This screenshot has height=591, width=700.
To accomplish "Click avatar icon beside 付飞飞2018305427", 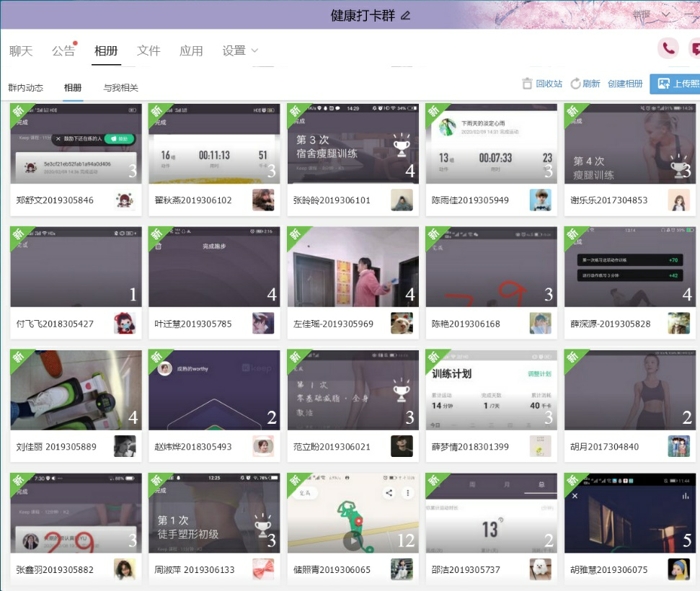I will (125, 323).
